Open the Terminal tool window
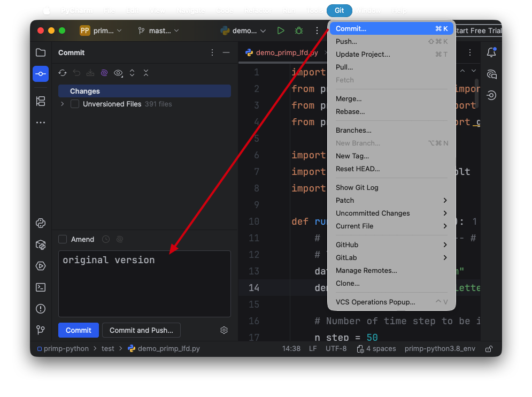 tap(41, 287)
